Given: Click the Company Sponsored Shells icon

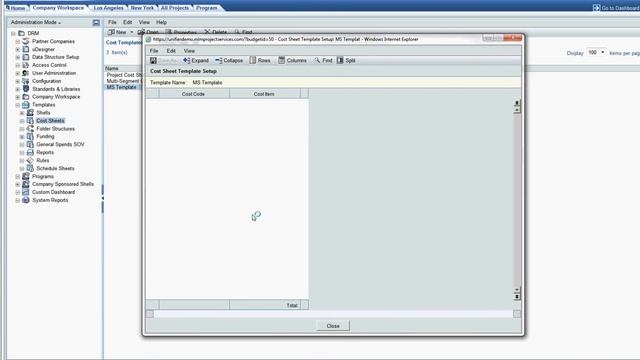Looking at the screenshot, I should click(26, 184).
